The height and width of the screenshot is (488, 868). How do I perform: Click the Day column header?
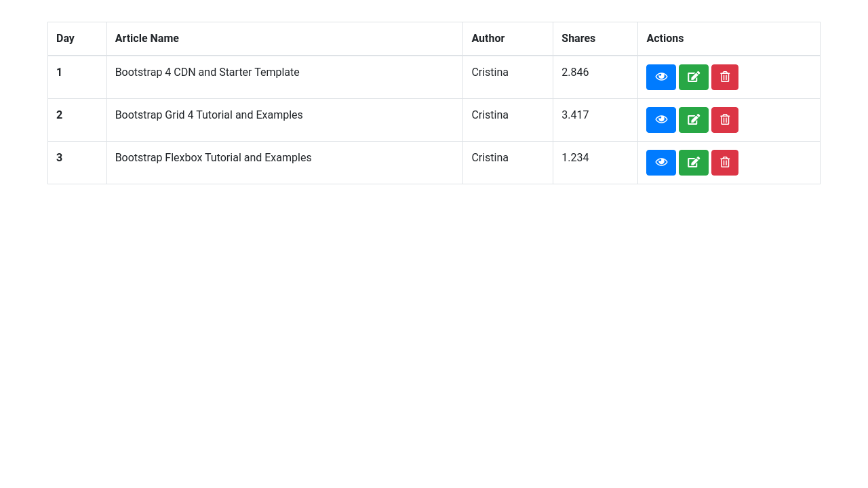(x=65, y=39)
